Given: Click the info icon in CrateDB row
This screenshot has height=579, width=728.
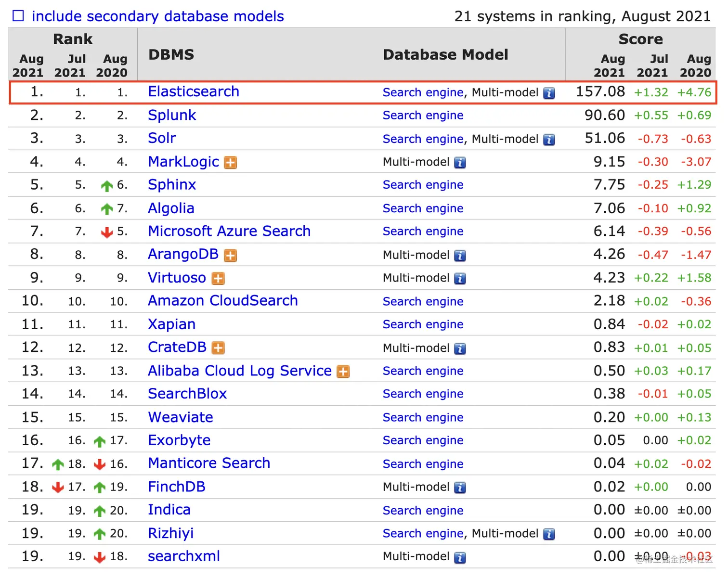Looking at the screenshot, I should (x=460, y=349).
